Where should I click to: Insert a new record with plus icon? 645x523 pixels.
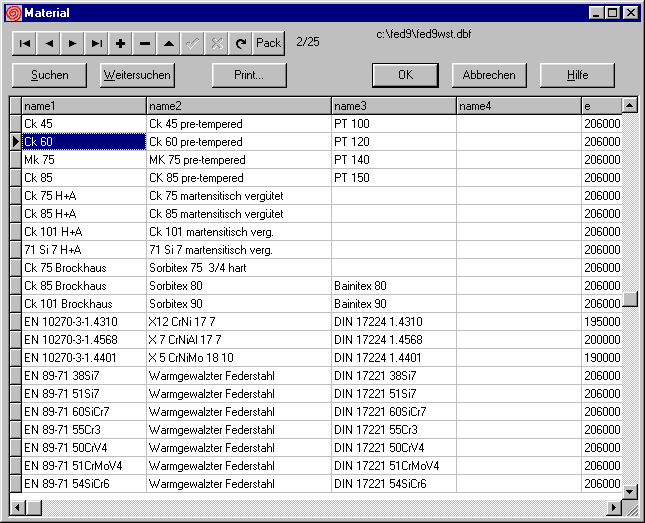pyautogui.click(x=121, y=43)
